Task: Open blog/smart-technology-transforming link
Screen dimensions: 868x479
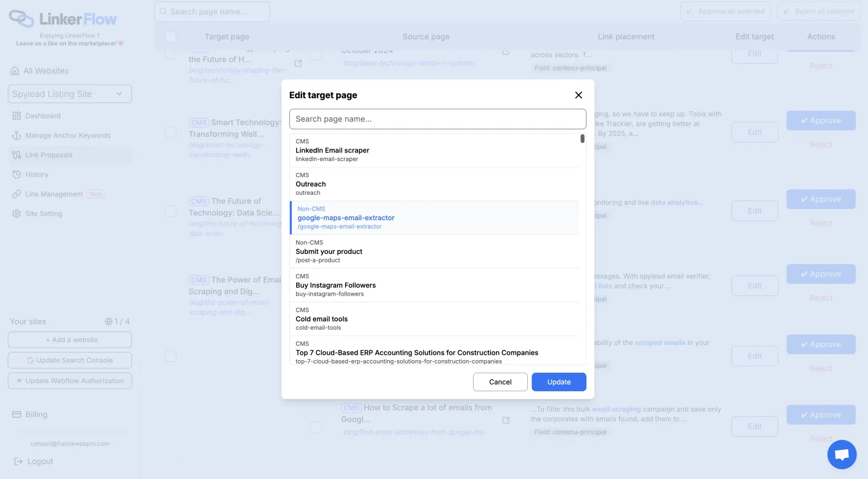Action: click(227, 150)
